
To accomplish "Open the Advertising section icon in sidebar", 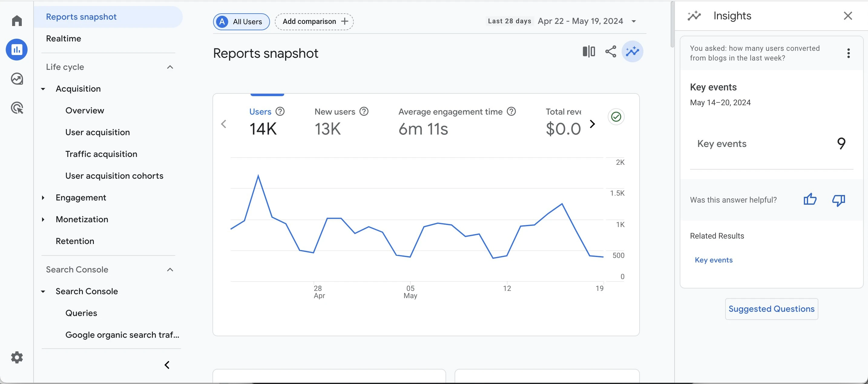I will click(x=17, y=108).
